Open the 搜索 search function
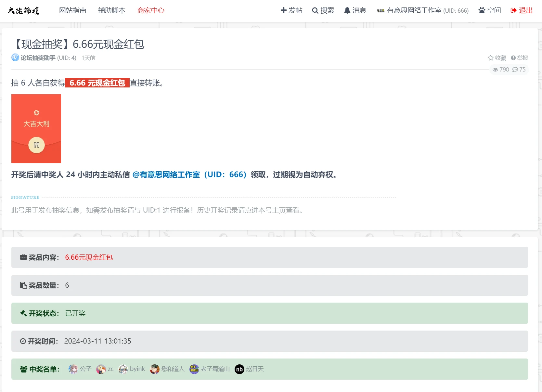 click(x=323, y=10)
